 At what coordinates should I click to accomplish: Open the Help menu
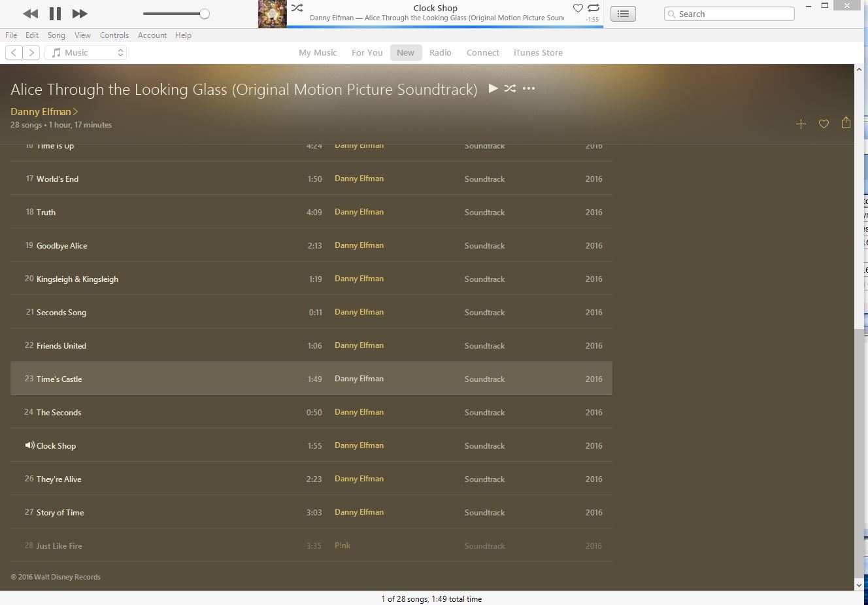tap(183, 35)
